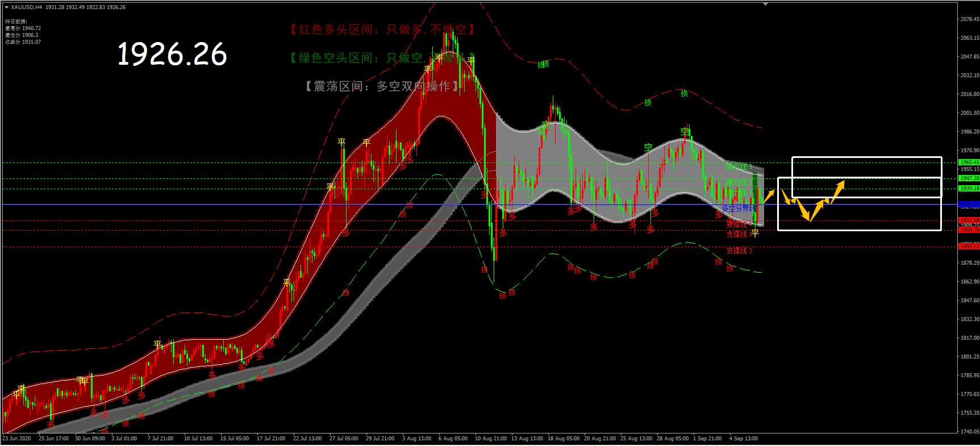The width and height of the screenshot is (980, 446).
Task: Click the 10 Aug 21:00 time axis label
Action: point(491,439)
